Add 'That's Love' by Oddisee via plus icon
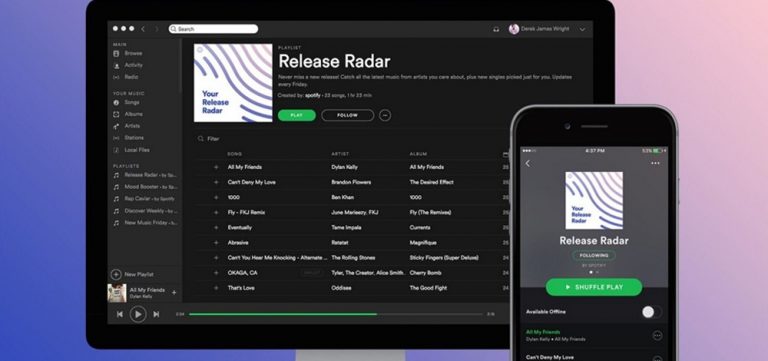This screenshot has height=361, width=768. click(216, 288)
